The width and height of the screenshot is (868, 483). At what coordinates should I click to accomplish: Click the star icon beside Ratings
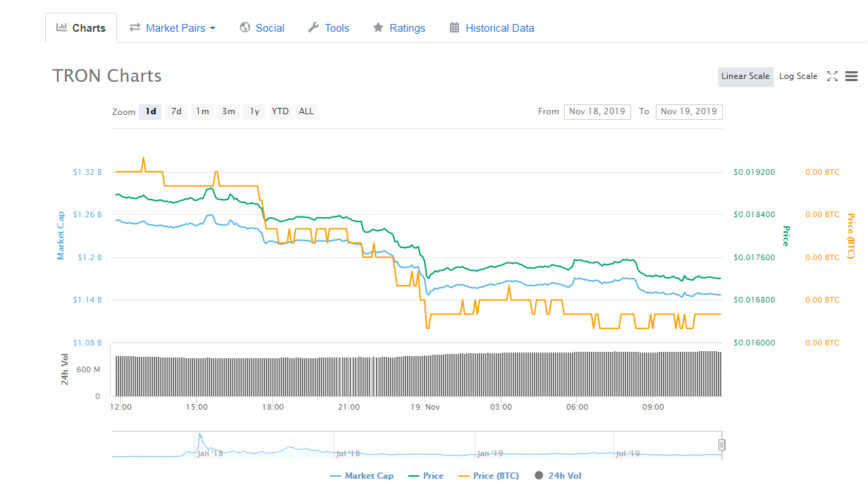378,28
